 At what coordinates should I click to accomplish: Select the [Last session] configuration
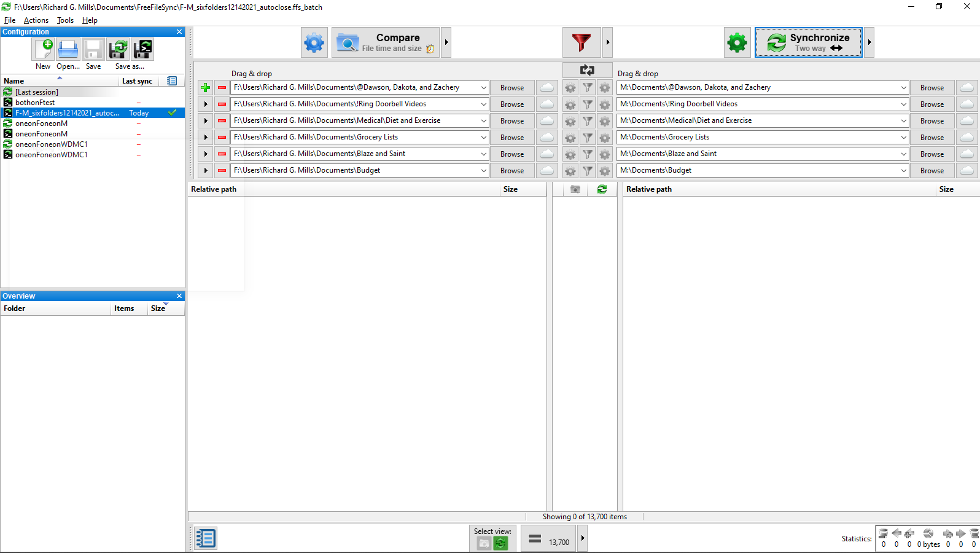pyautogui.click(x=93, y=92)
